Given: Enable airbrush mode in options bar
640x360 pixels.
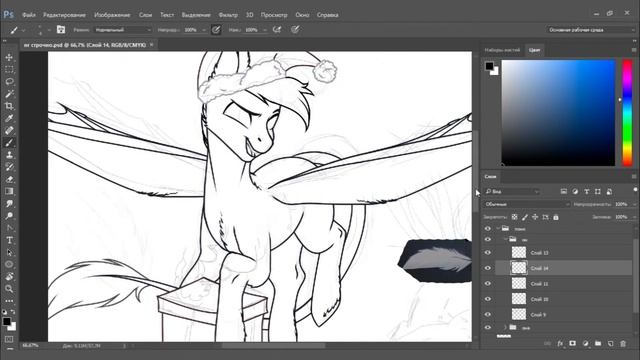Looking at the screenshot, I should click(x=277, y=30).
